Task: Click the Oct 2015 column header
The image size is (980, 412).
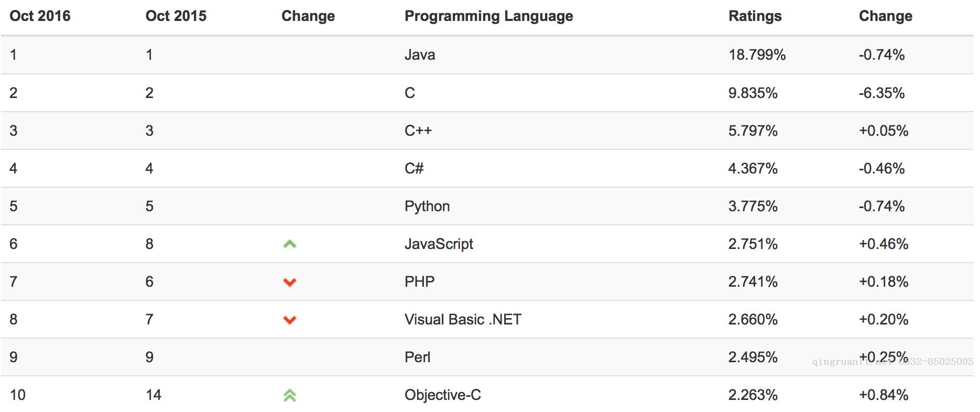Action: click(x=176, y=16)
